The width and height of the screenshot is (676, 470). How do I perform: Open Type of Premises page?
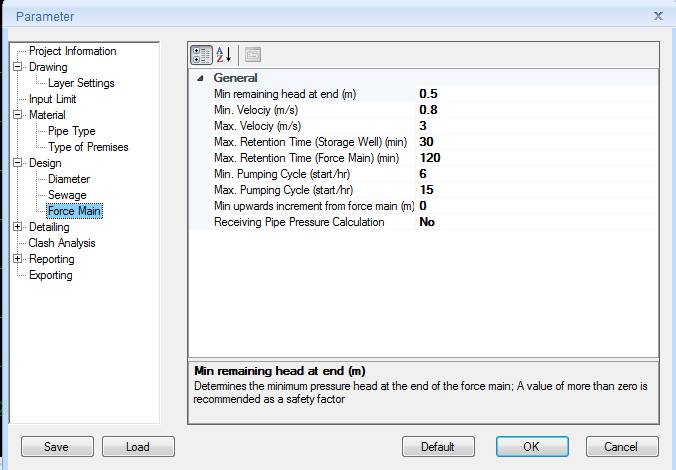[88, 147]
